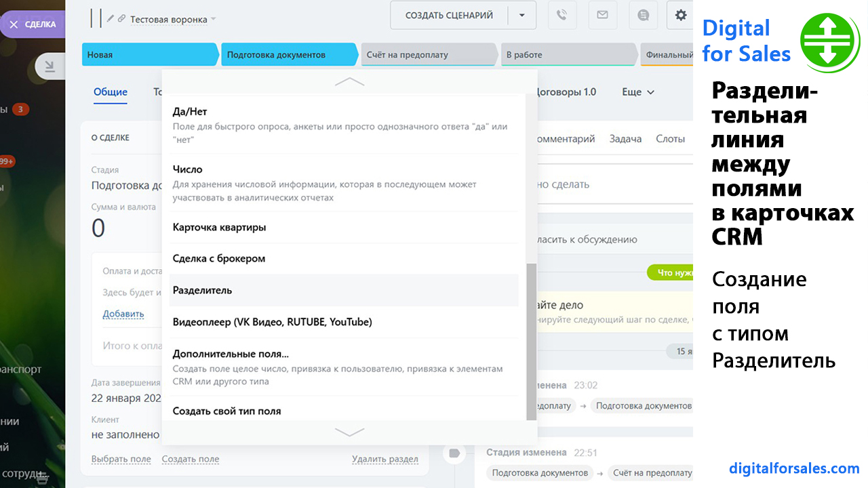
Task: Click the collapse arrow icon in left sidebar
Action: pos(49,66)
